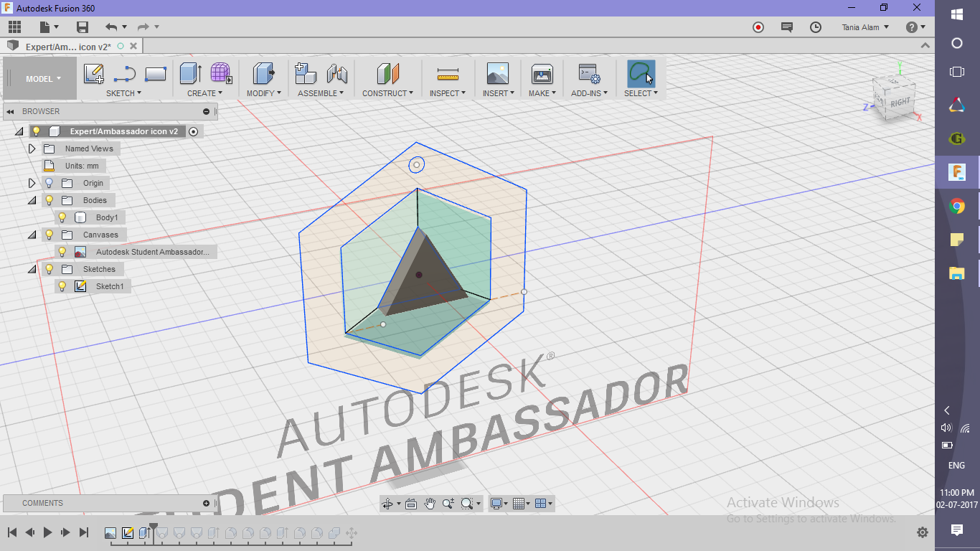This screenshot has height=551, width=980.
Task: Open the 3D Print make icon
Action: pos(542,73)
